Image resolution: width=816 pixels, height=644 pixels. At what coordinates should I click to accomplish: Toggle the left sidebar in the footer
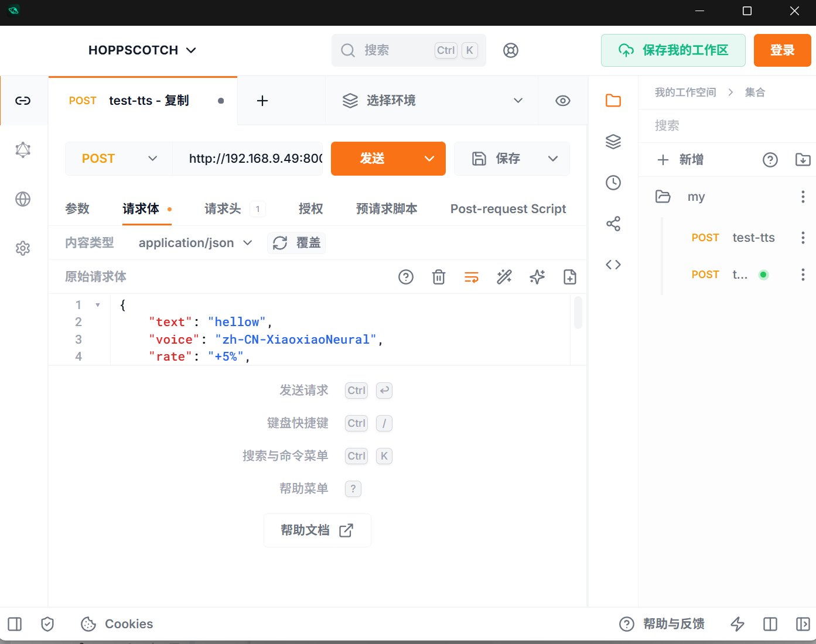click(15, 624)
